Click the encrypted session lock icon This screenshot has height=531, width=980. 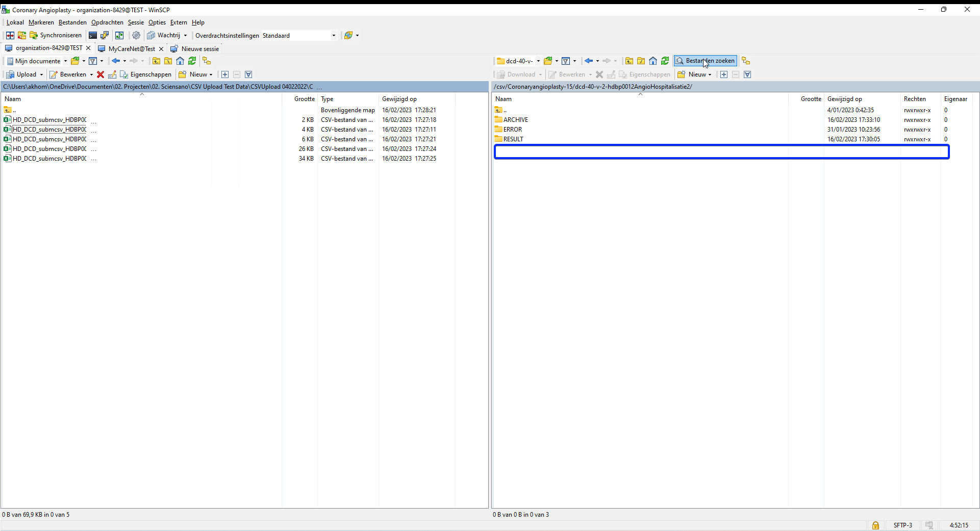point(875,525)
